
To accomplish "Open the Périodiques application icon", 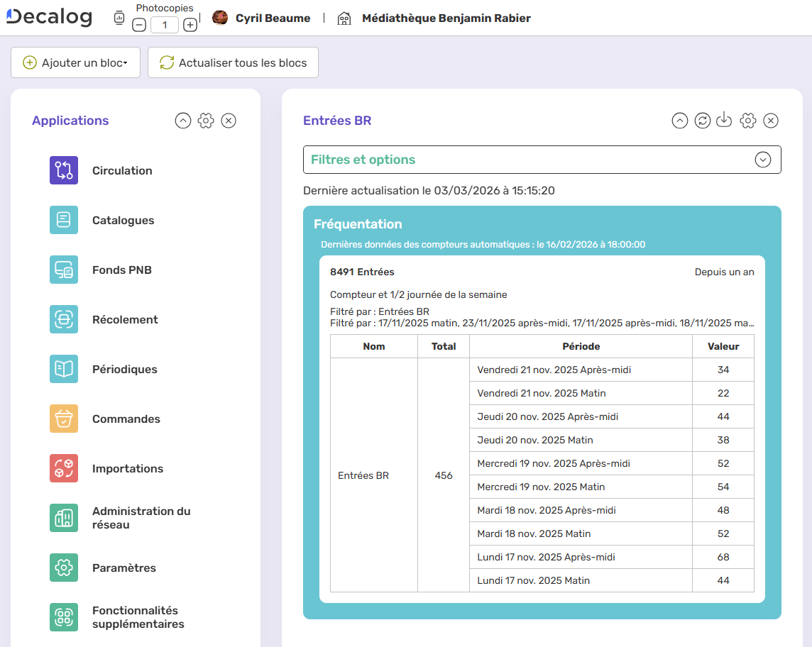I will click(63, 369).
